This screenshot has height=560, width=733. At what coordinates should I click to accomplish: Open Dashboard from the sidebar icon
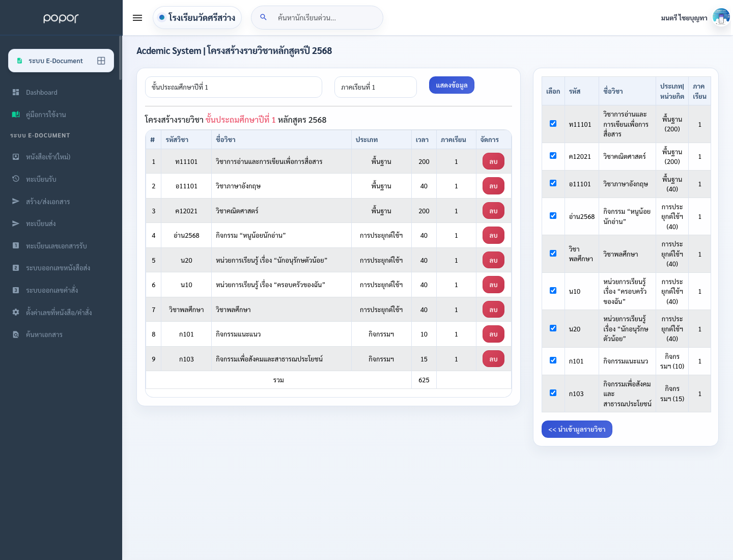(x=16, y=92)
